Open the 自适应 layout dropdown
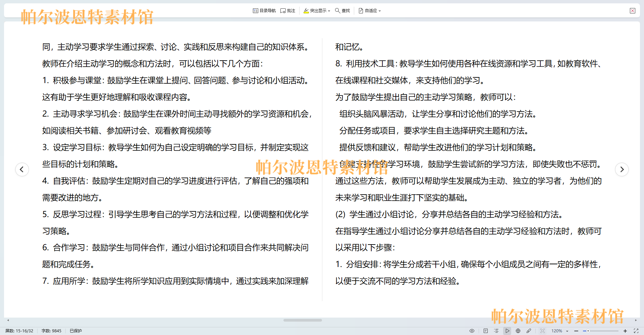644x335 pixels. tap(370, 11)
